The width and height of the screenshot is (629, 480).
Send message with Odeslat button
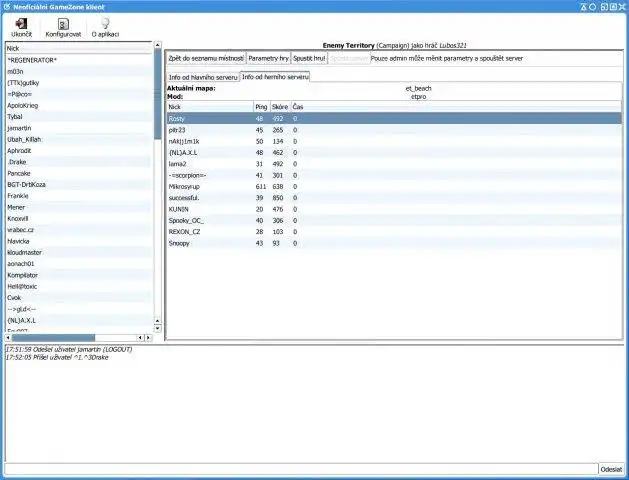(x=611, y=469)
